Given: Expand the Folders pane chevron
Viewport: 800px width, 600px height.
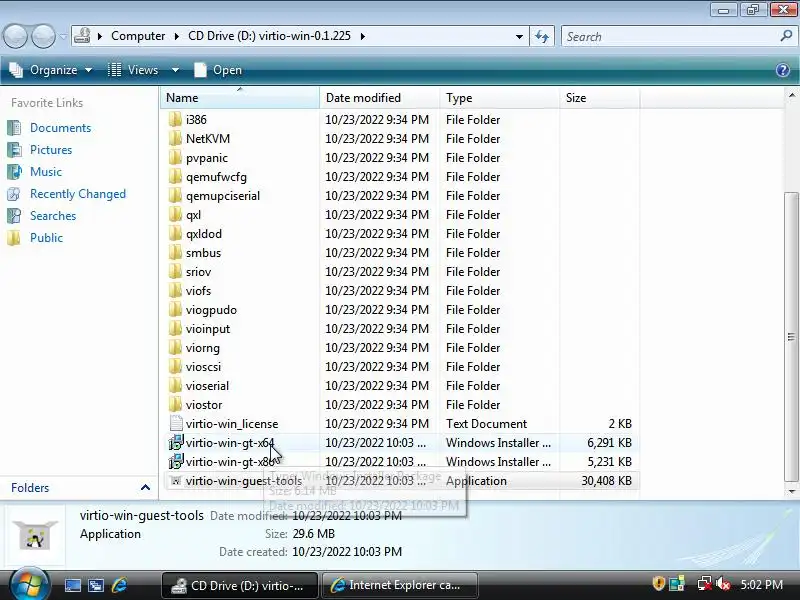Looking at the screenshot, I should 145,488.
